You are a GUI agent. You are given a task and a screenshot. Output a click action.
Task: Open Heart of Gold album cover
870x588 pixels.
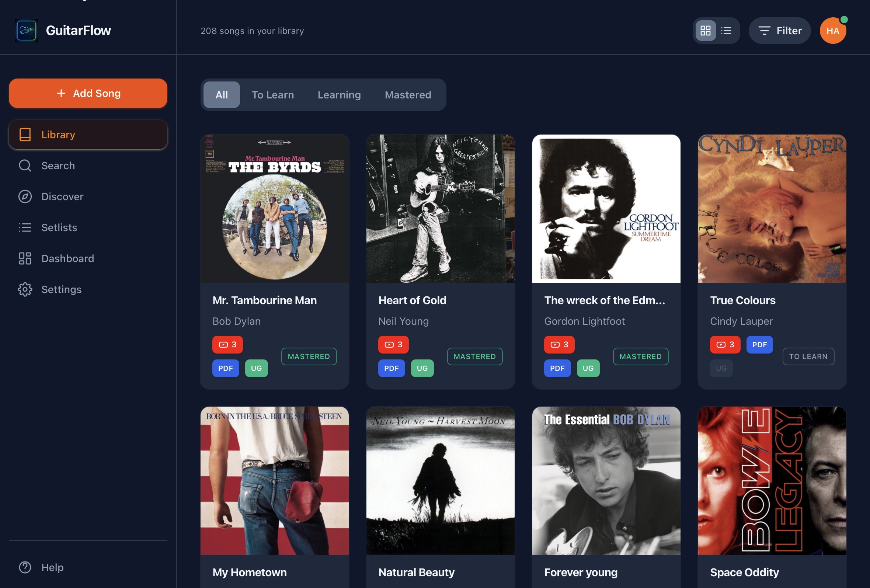click(440, 209)
